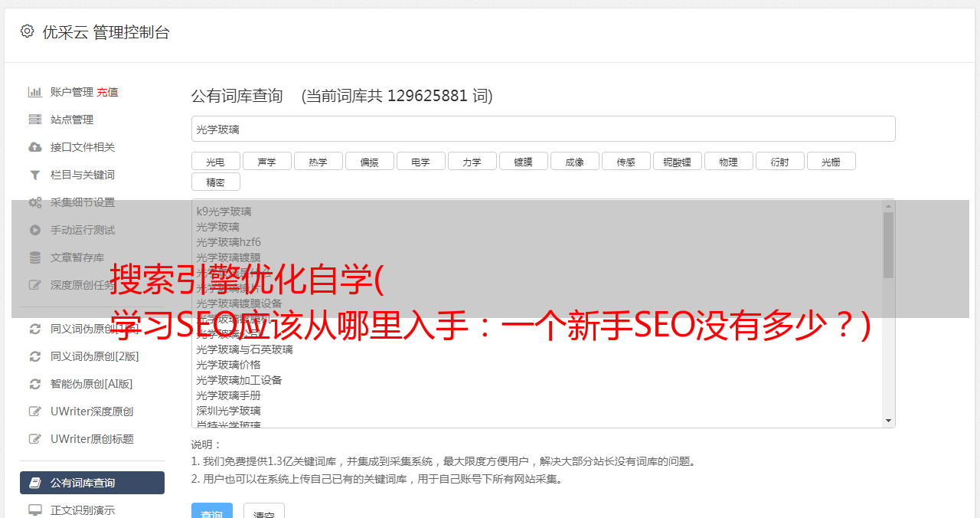Select the 铌酸锂 tag button
The image size is (980, 518).
677,161
